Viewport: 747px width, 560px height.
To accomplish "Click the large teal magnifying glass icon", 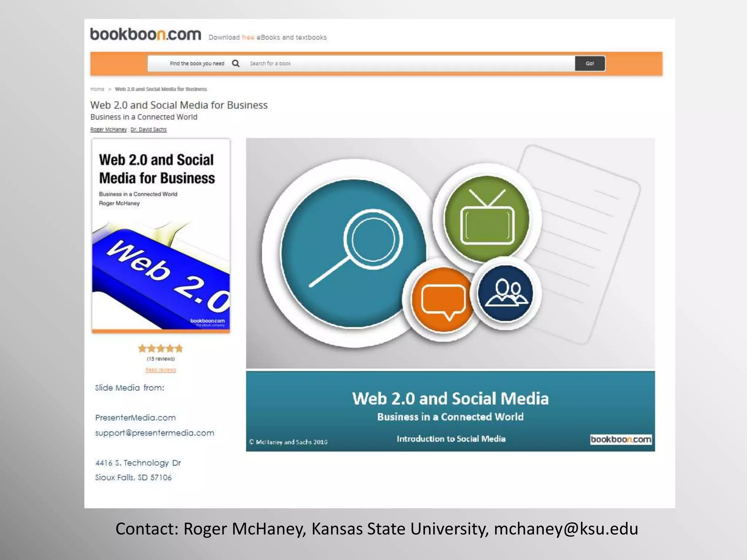I will 354,253.
